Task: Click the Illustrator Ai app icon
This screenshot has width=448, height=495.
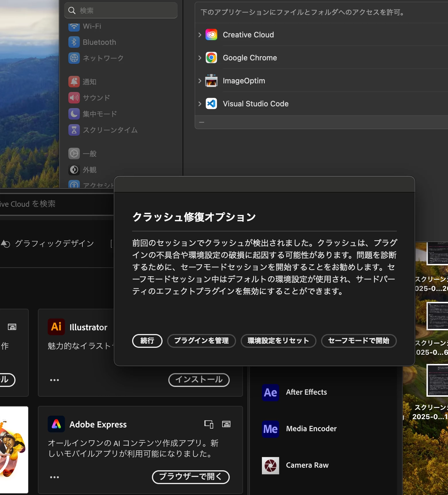Action: [56, 327]
